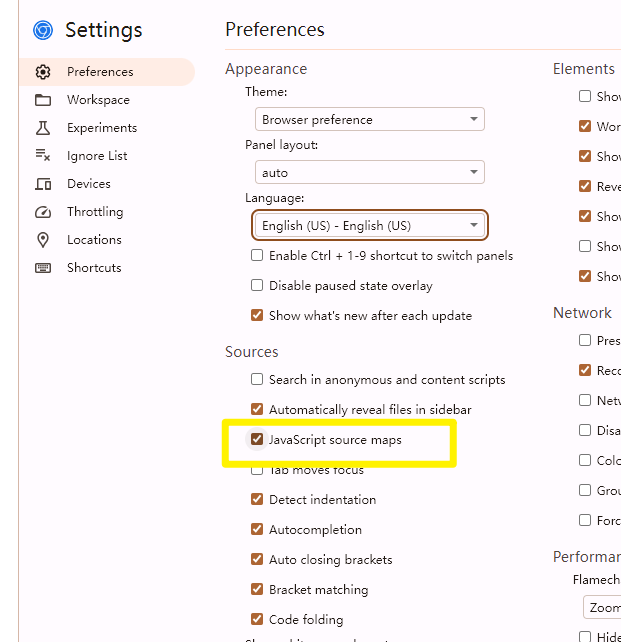
Task: Click the Devices icon in sidebar
Action: (x=43, y=184)
